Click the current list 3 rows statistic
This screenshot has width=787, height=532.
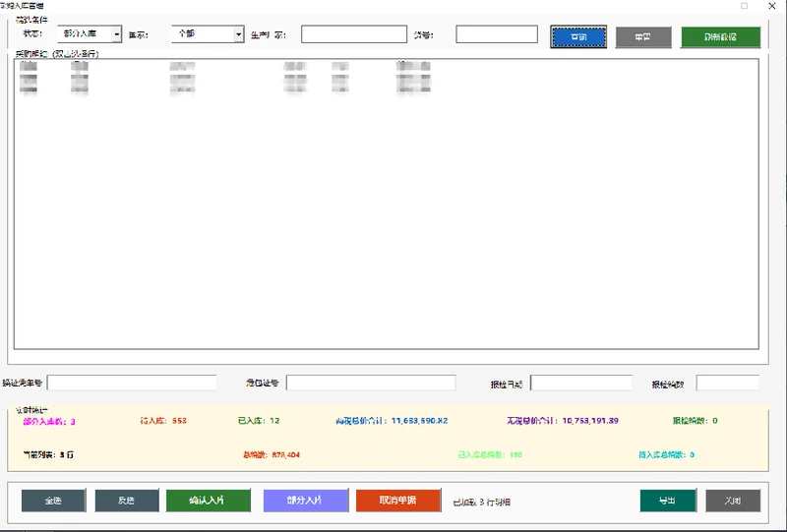click(48, 454)
